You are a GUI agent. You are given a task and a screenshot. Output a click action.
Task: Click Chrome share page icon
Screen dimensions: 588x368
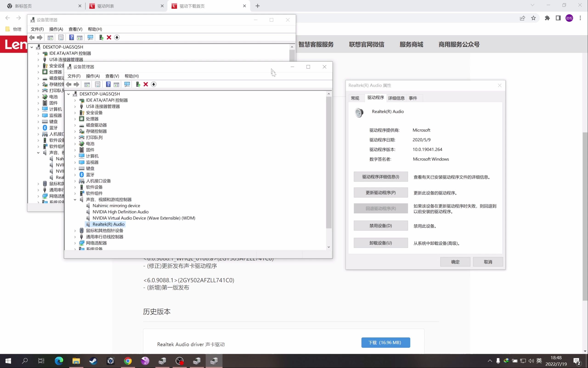(x=522, y=18)
